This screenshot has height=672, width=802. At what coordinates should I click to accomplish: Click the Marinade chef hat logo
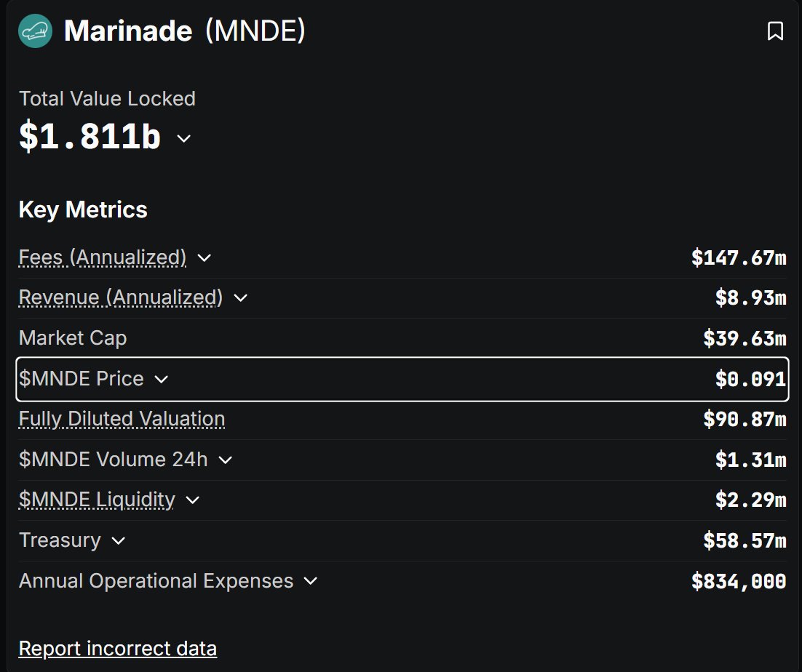click(35, 31)
